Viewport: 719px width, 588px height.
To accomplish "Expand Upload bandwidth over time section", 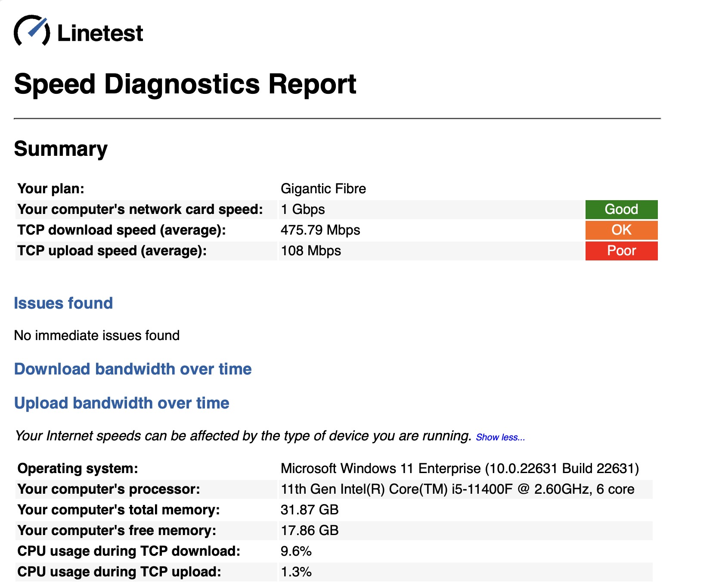I will click(x=121, y=403).
